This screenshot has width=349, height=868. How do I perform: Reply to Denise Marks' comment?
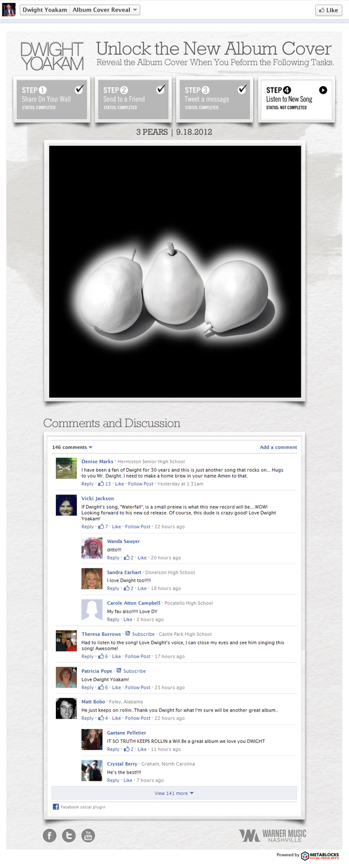(x=87, y=484)
